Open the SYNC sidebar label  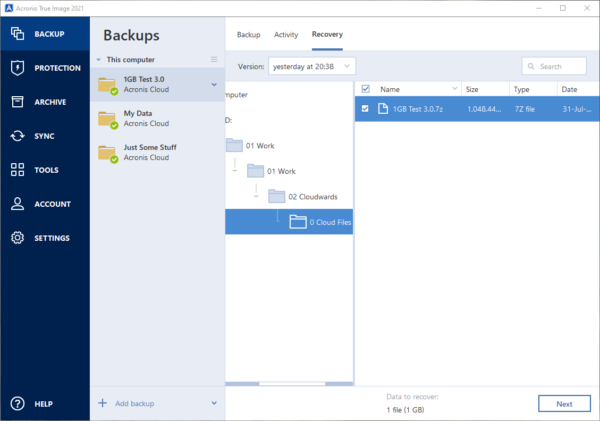(x=44, y=136)
